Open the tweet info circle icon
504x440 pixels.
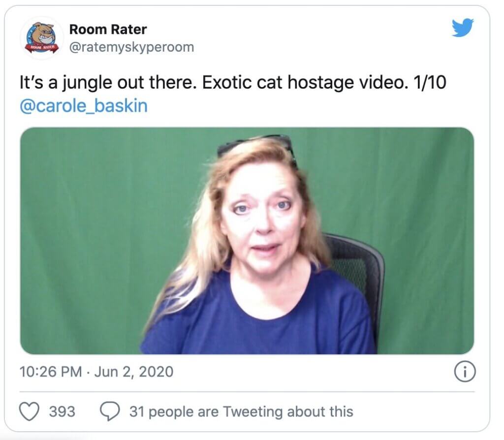(x=465, y=372)
